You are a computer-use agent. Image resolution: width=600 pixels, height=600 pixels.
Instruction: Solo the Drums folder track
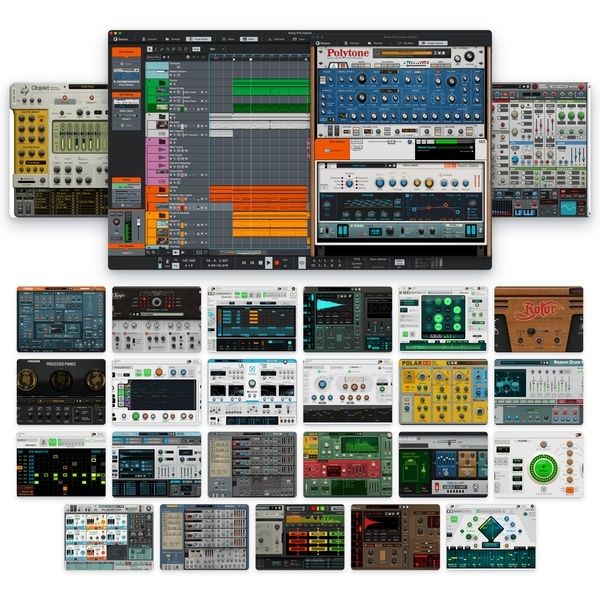pyautogui.click(x=174, y=85)
